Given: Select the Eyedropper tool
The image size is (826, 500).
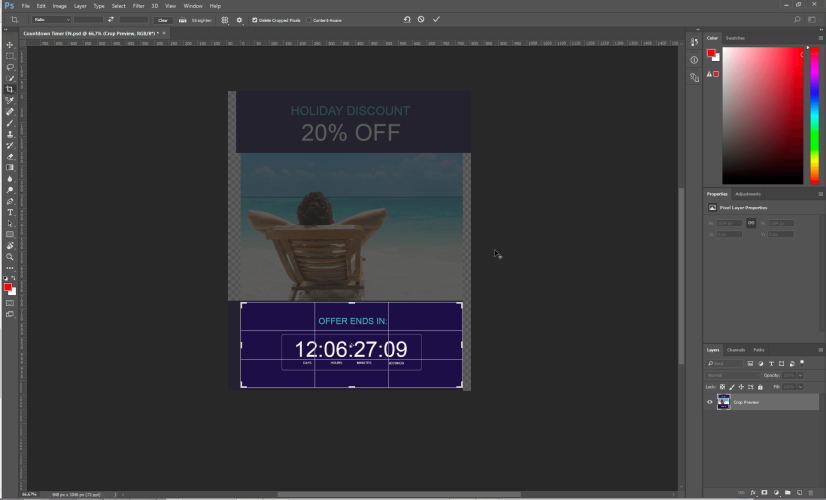Looking at the screenshot, I should 10,100.
